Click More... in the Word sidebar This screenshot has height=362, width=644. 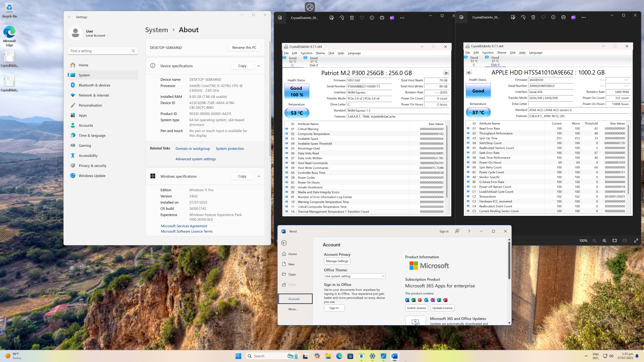click(293, 309)
